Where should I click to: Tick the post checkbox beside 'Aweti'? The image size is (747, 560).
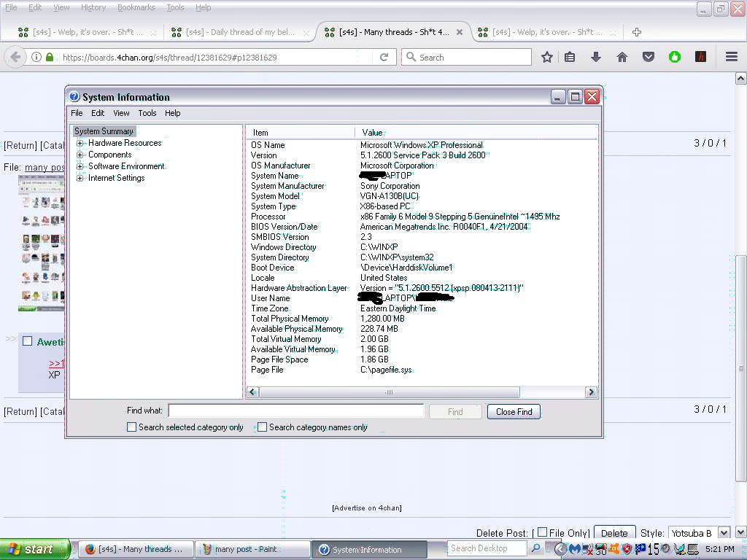click(28, 341)
